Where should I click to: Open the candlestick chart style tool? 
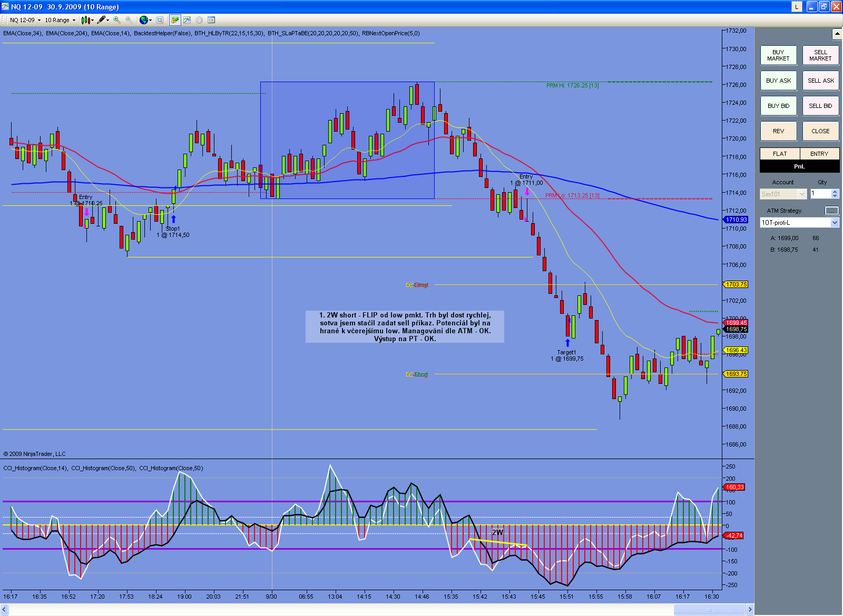click(85, 20)
